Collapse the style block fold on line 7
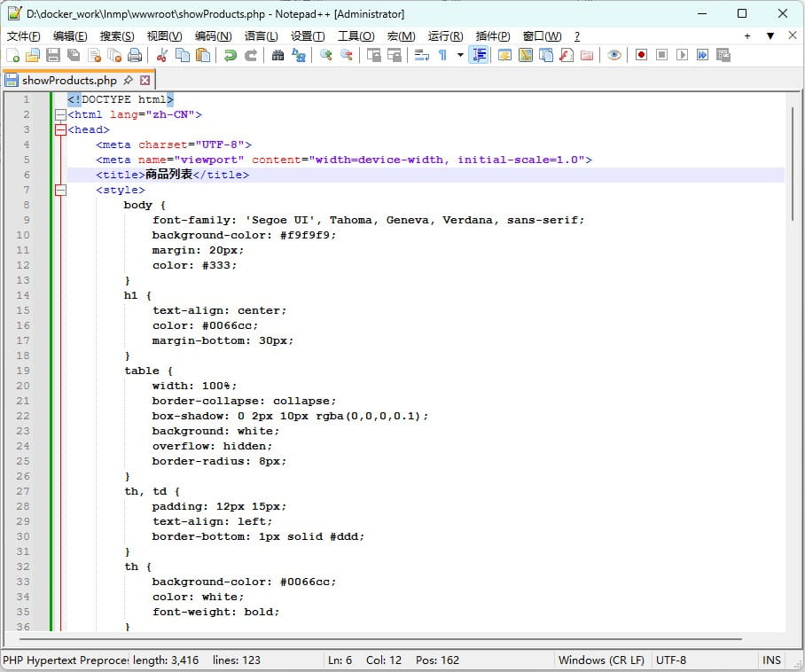The height and width of the screenshot is (672, 805). pos(60,190)
